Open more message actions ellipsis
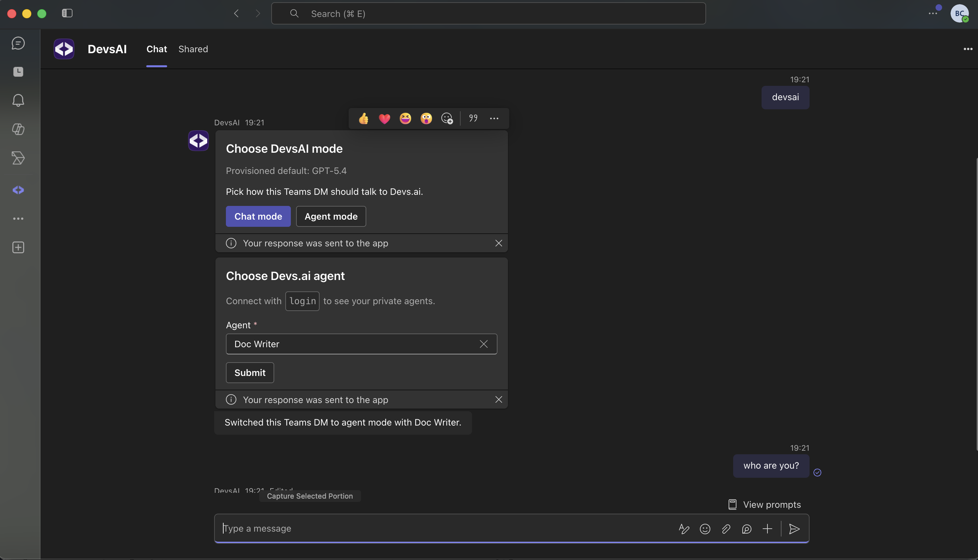Image resolution: width=978 pixels, height=560 pixels. click(494, 118)
